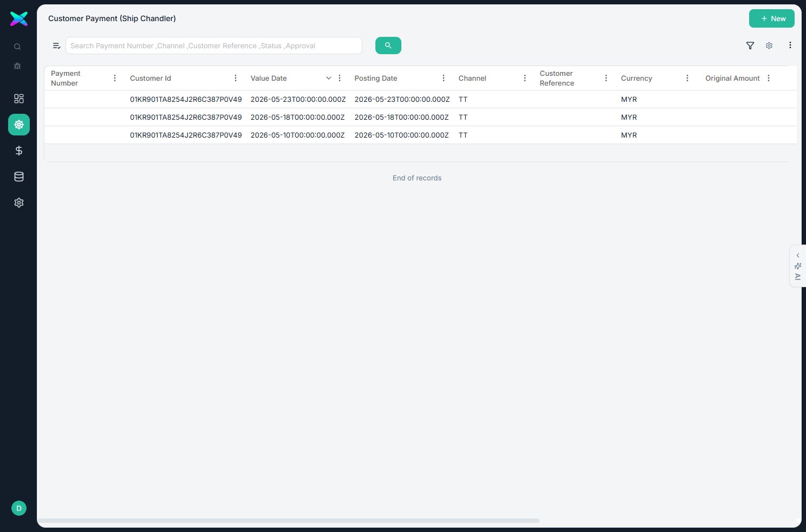Focus the Search Payment Number input field

click(x=214, y=46)
